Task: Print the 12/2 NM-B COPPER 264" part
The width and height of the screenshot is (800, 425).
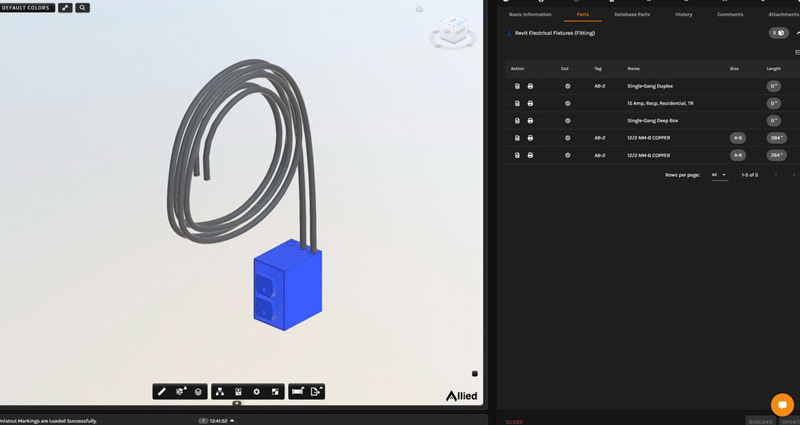Action: click(530, 155)
